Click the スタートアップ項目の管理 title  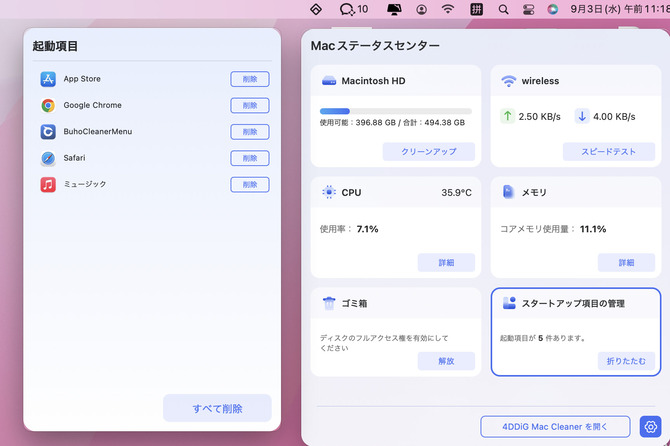click(x=573, y=303)
